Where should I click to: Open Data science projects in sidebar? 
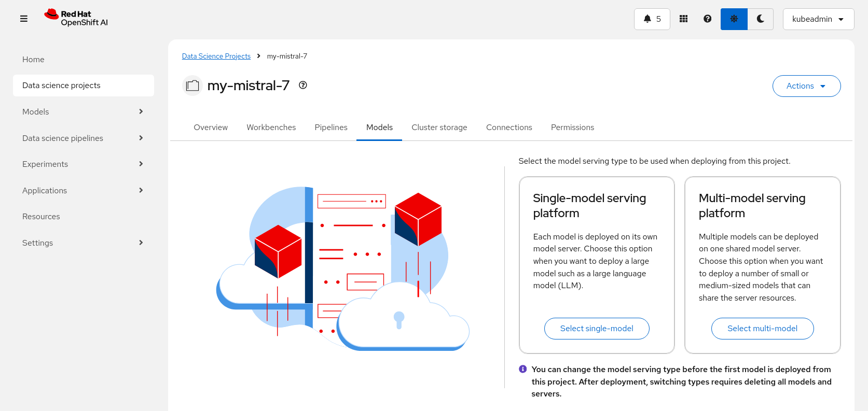coord(84,86)
